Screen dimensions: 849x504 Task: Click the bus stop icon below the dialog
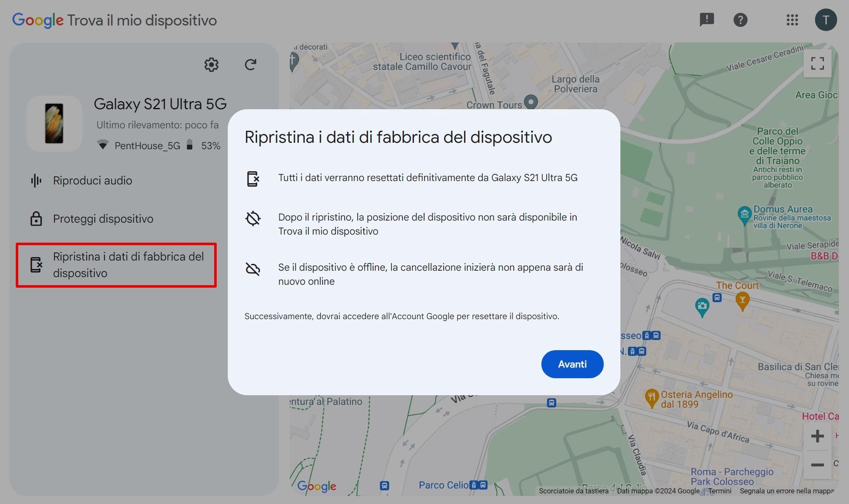[551, 402]
